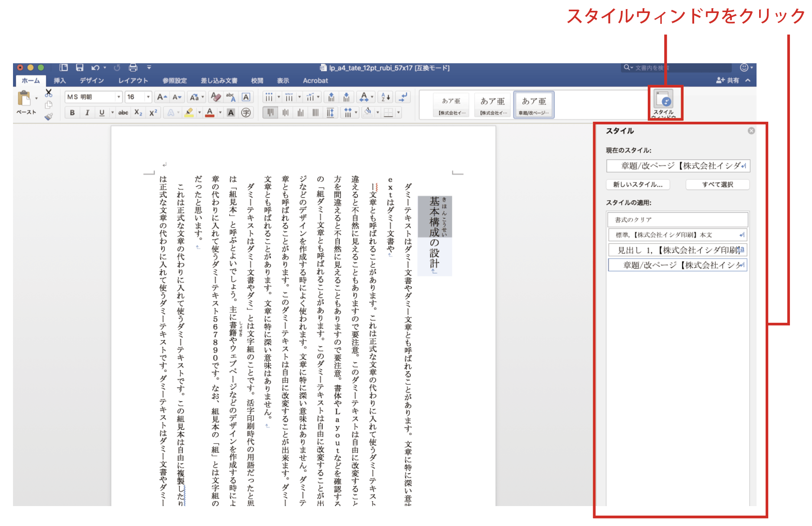Toggle Underline formatting
Screen dimensions: 812x526
(x=102, y=113)
